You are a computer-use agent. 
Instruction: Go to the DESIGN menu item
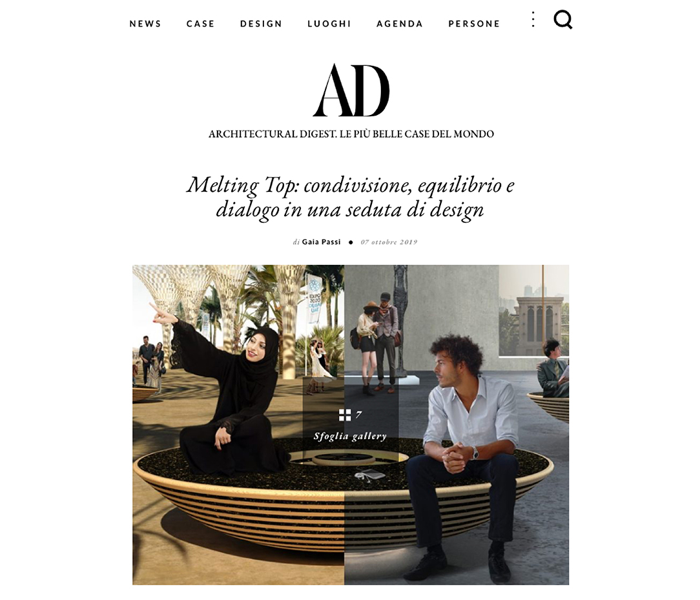tap(261, 24)
